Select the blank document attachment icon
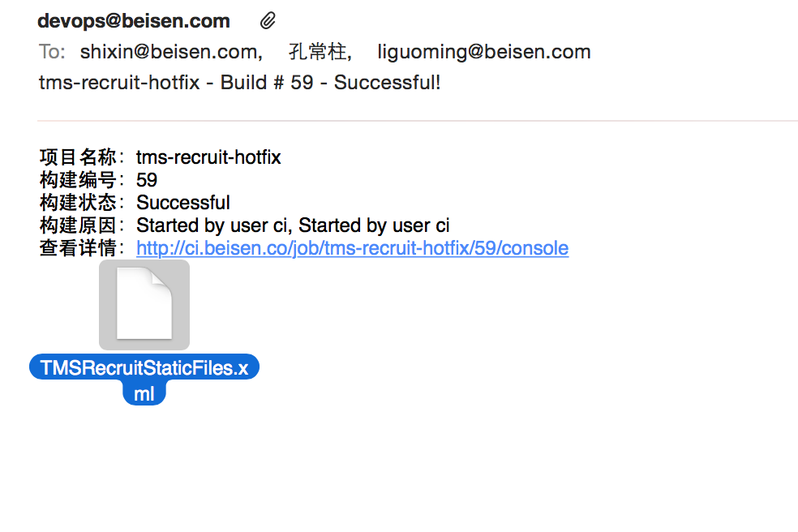This screenshot has width=798, height=532. click(x=144, y=304)
